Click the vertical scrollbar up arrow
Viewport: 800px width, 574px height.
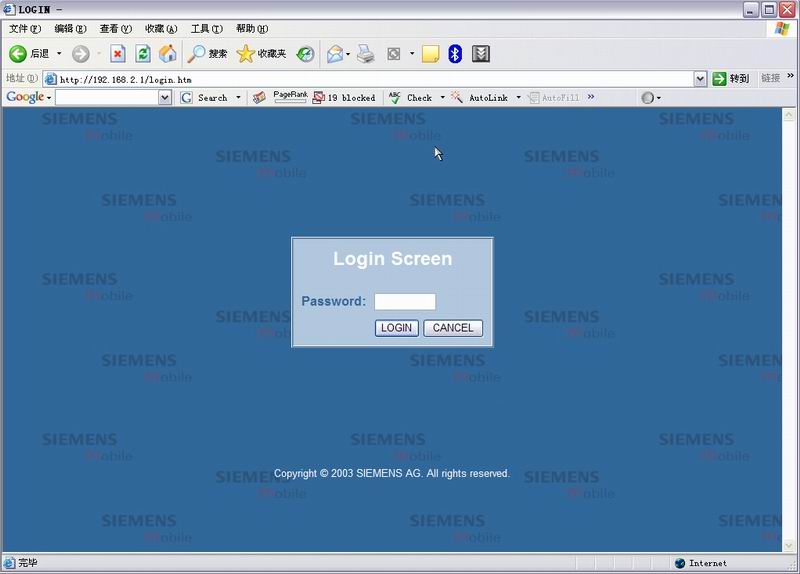point(789,115)
